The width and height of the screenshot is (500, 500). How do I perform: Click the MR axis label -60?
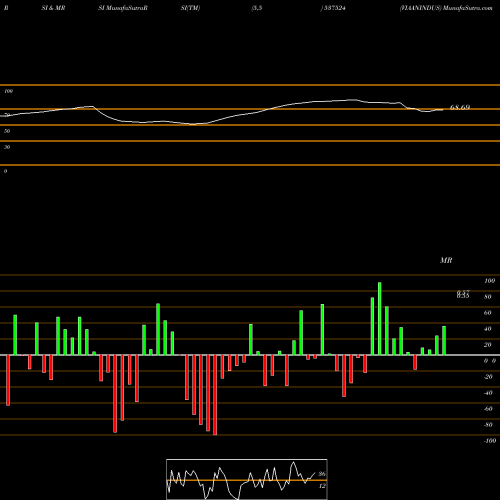point(488,409)
